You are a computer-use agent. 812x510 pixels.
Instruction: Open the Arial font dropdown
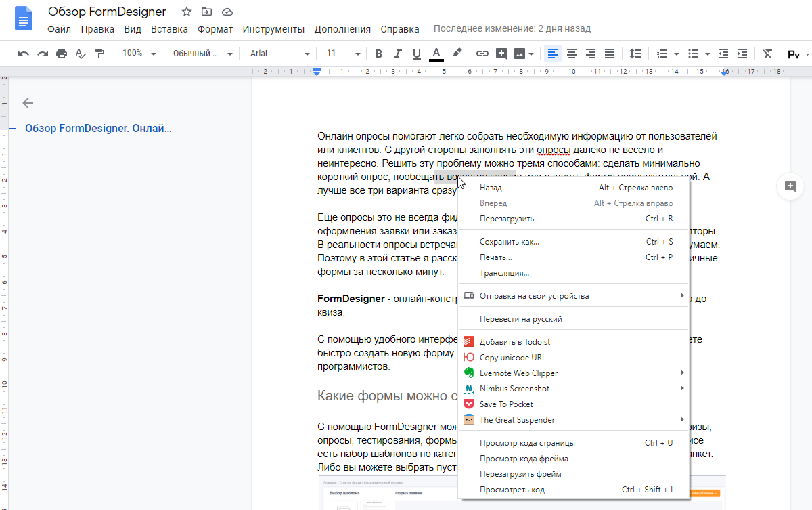[279, 54]
